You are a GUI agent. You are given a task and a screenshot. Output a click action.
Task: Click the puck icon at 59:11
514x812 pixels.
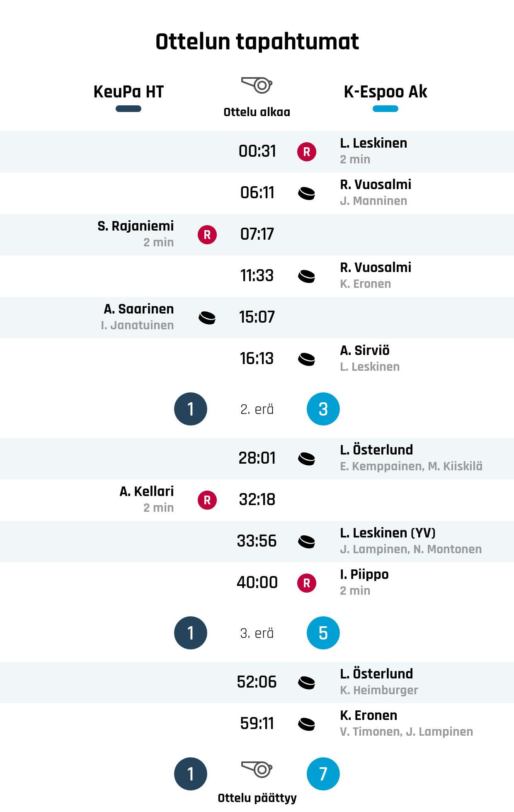307,724
